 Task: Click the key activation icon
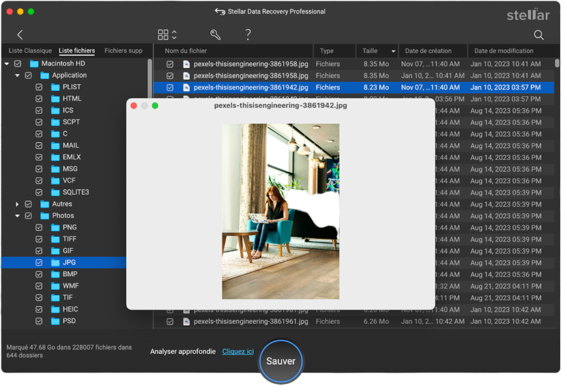coord(215,35)
